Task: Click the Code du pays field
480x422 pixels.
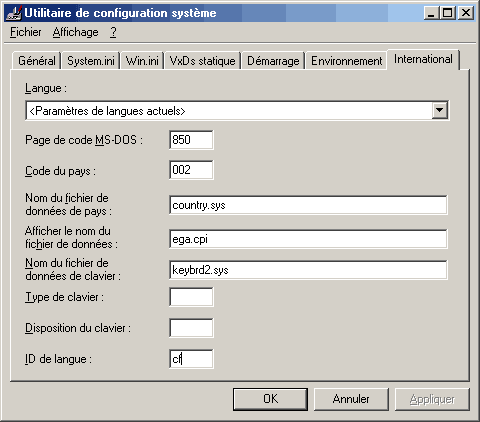Action: (x=191, y=170)
